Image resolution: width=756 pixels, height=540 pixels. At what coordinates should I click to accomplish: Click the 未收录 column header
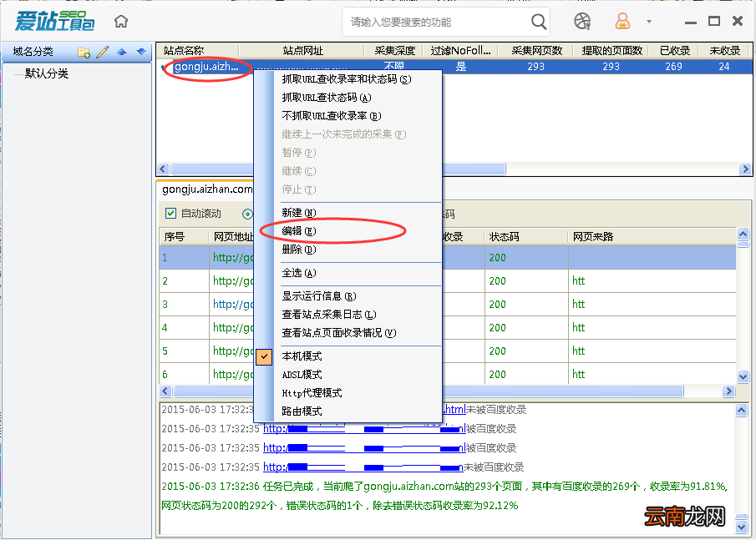724,51
